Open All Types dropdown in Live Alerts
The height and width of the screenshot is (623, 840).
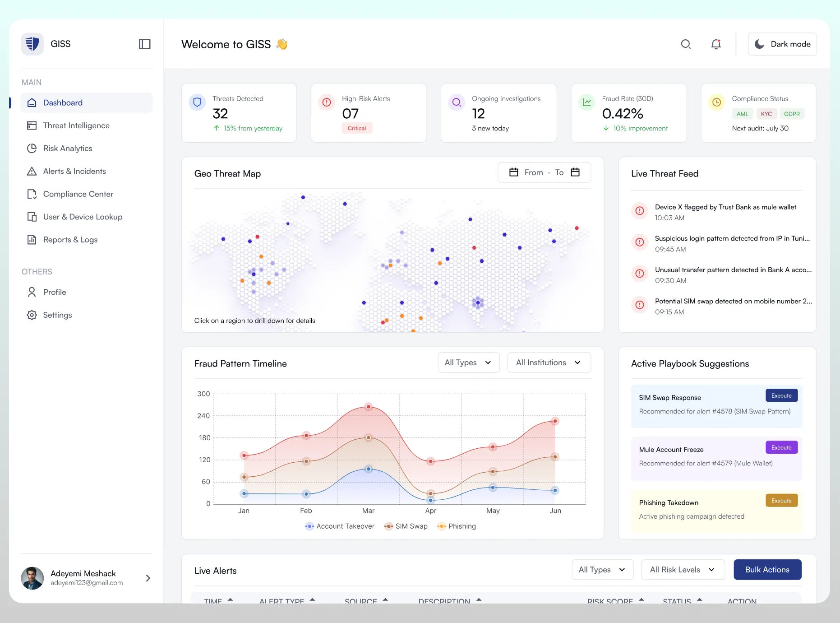tap(603, 570)
